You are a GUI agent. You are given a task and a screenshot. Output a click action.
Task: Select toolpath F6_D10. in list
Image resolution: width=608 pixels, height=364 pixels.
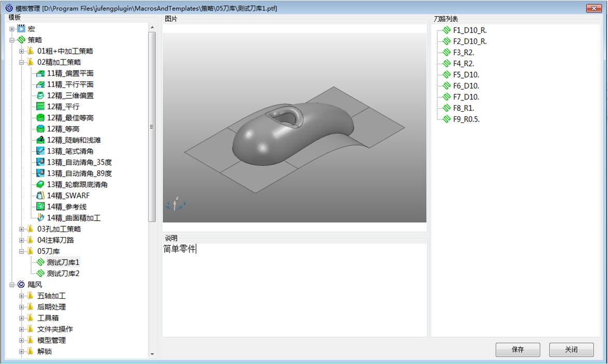tap(466, 85)
